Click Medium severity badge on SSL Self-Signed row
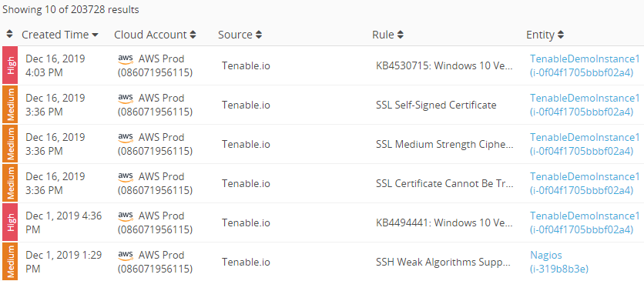The height and width of the screenshot is (281, 644). 10,105
